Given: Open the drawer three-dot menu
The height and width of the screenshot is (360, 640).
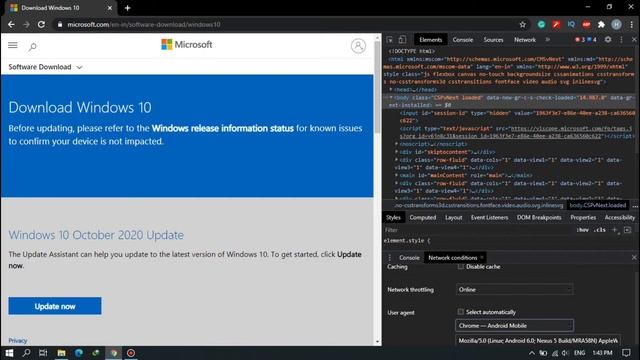Looking at the screenshot, I should tap(389, 258).
